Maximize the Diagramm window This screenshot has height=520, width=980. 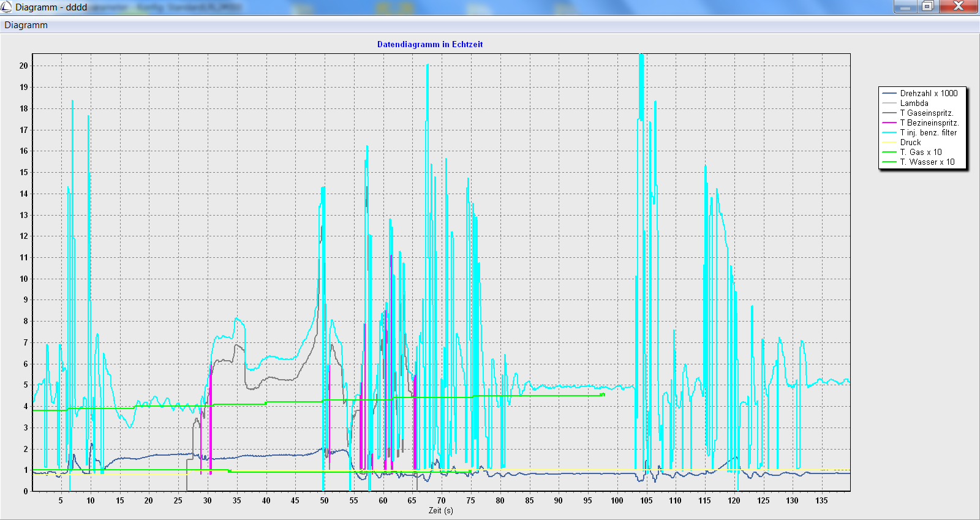[x=927, y=6]
